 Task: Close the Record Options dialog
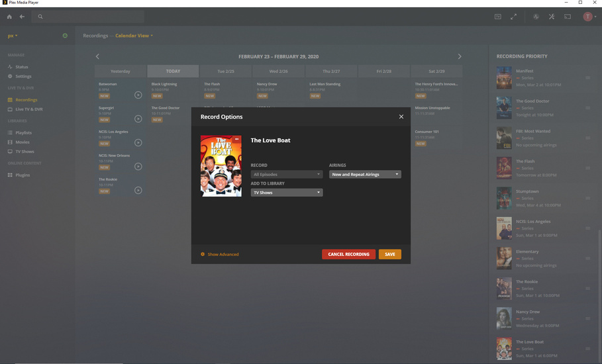click(401, 116)
